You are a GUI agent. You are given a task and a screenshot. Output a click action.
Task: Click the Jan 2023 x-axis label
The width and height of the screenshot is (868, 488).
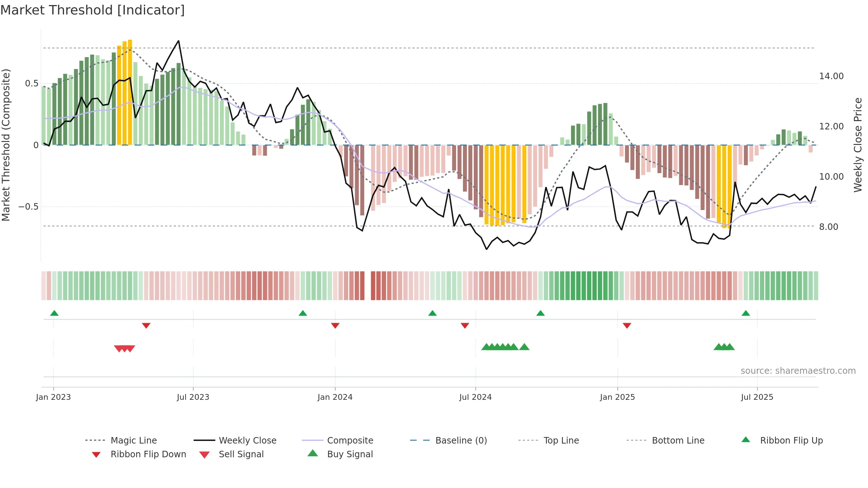[54, 397]
